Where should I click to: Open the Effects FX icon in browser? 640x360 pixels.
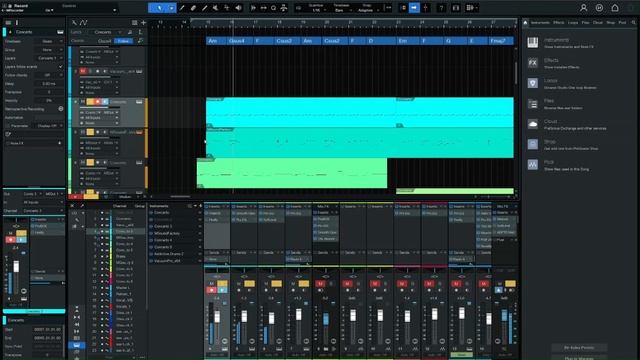533,63
